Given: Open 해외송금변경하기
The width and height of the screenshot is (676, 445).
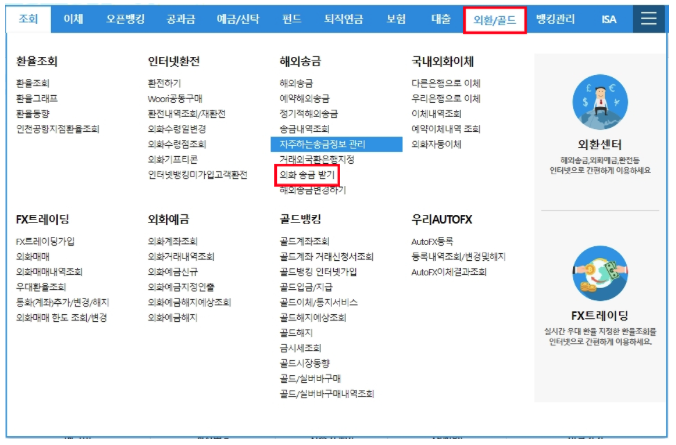Looking at the screenshot, I should [x=313, y=190].
